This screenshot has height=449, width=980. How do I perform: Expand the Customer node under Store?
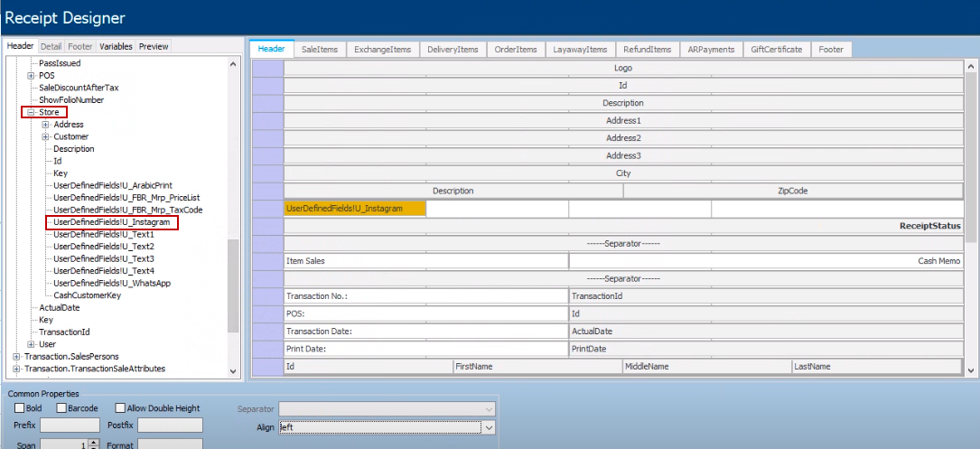pos(45,137)
